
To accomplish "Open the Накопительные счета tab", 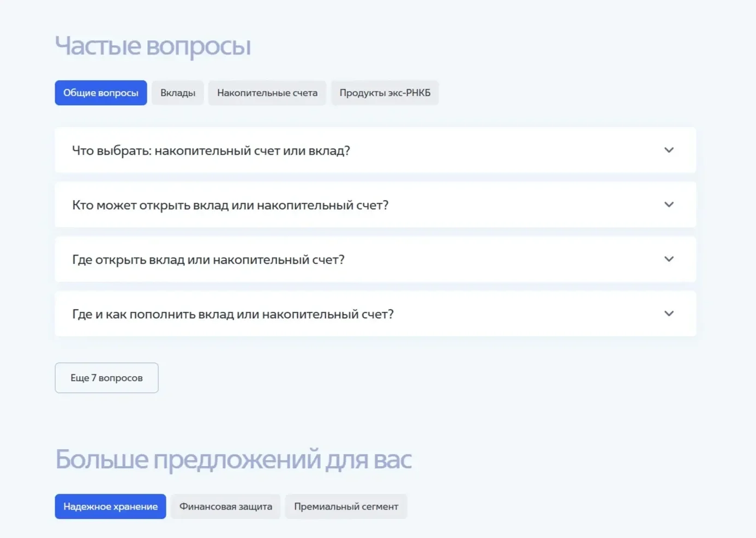I will tap(267, 93).
